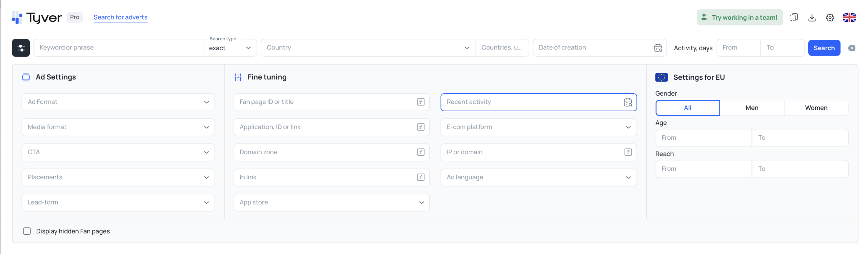The height and width of the screenshot is (254, 868).
Task: Click the Date of creation field
Action: [x=600, y=48]
